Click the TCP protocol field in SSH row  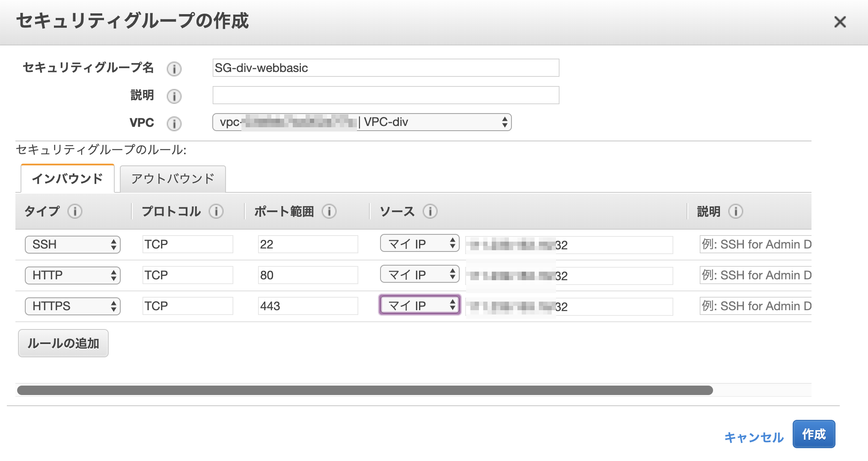pyautogui.click(x=188, y=245)
